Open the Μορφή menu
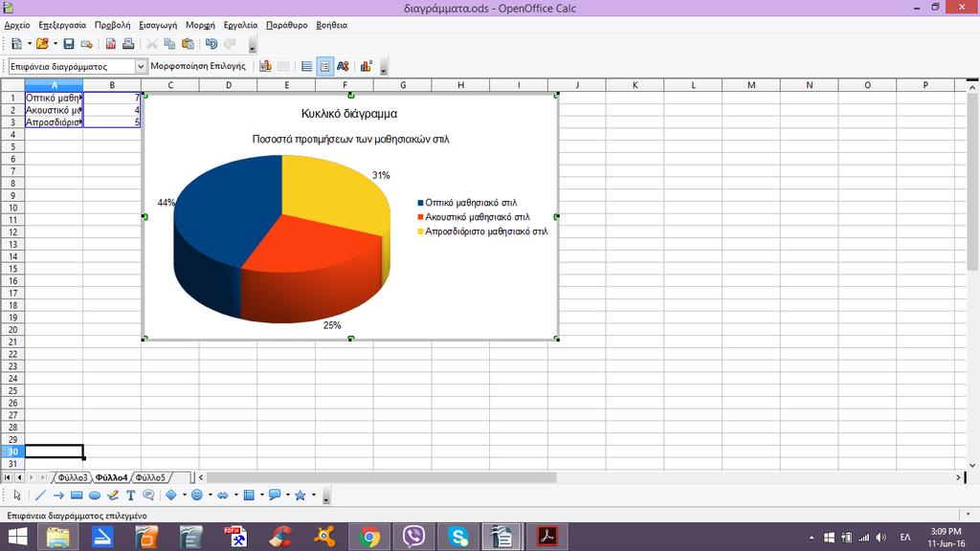The image size is (980, 551). pos(200,25)
